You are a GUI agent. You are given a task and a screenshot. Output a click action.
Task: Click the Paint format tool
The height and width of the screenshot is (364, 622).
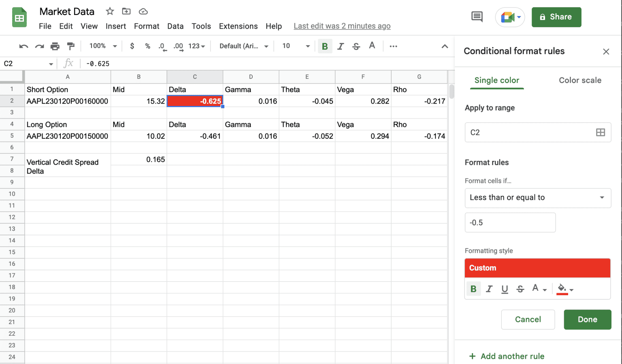pyautogui.click(x=71, y=46)
